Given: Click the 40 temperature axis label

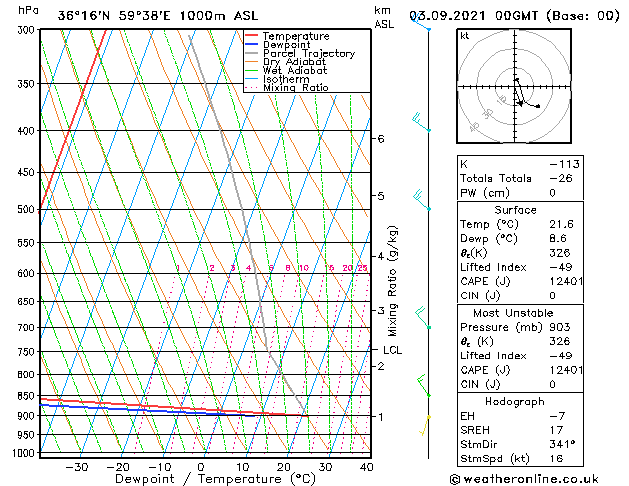Looking at the screenshot, I should pos(366,467).
